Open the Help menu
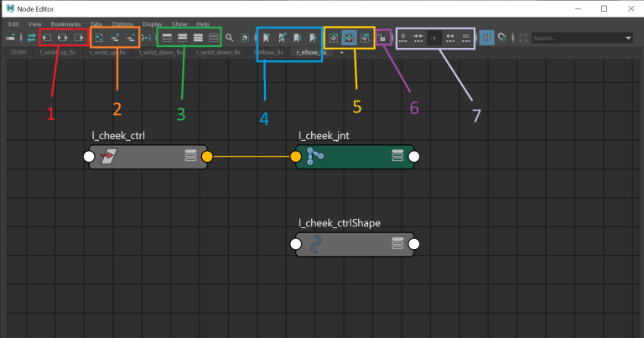Viewport: 644px width, 338px height. tap(203, 24)
